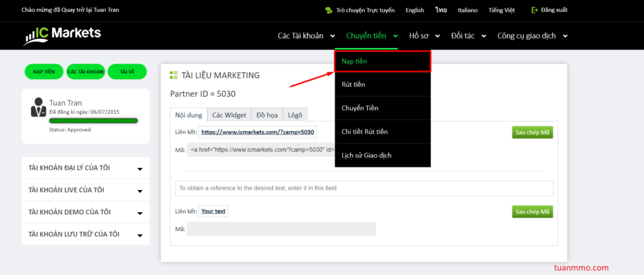Screen dimensions: 644x275
Task: Log out via Đăng xuất
Action: 554,10
